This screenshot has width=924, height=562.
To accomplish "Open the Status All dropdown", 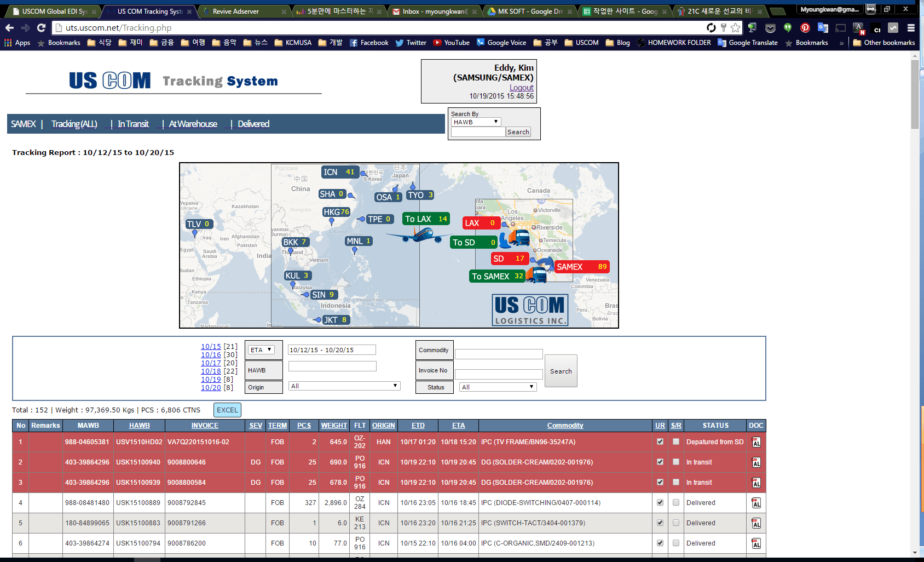I will pyautogui.click(x=498, y=387).
